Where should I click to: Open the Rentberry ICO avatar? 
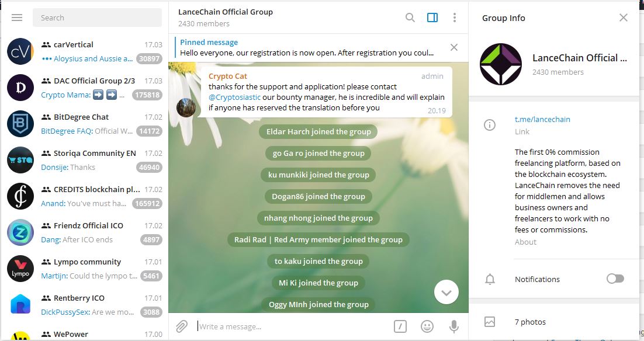pos(20,304)
